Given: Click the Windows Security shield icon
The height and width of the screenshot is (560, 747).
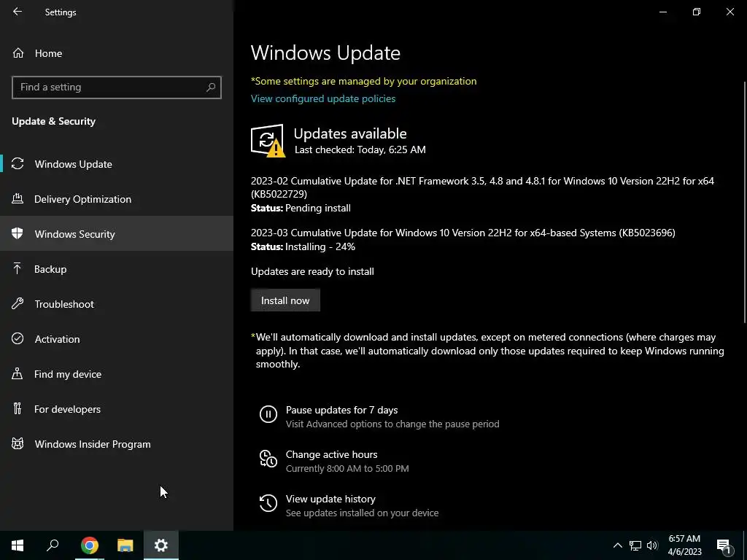Looking at the screenshot, I should click(18, 233).
